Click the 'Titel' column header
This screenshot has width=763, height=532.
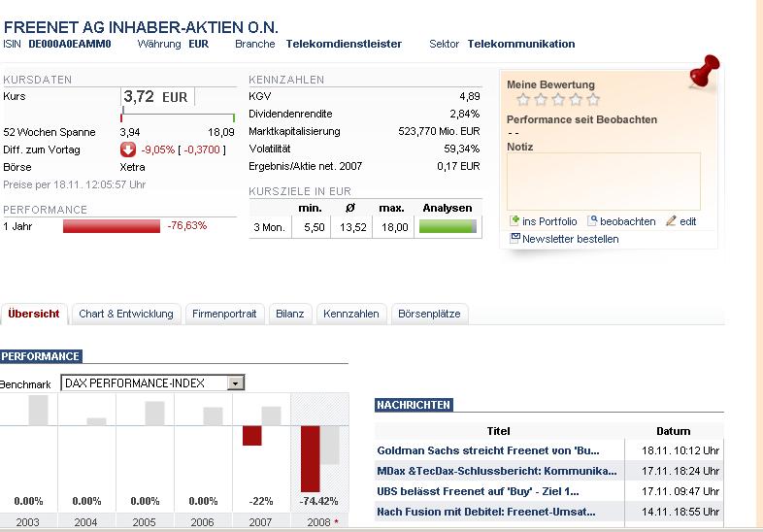click(499, 431)
